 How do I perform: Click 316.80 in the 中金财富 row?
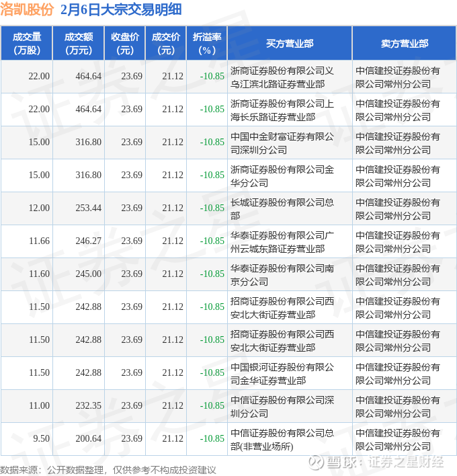coord(88,142)
